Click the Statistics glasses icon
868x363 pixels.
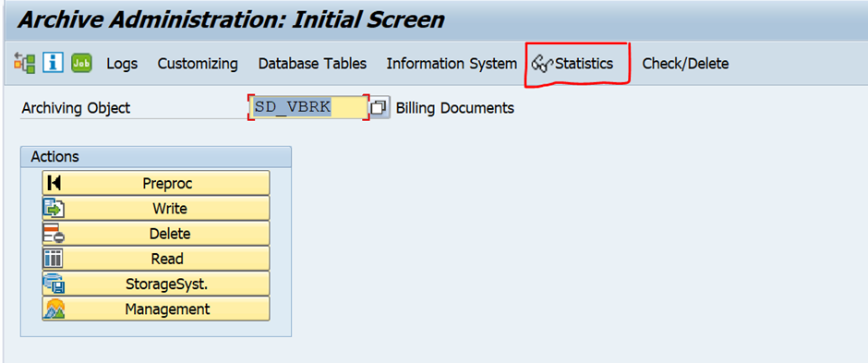pos(542,64)
